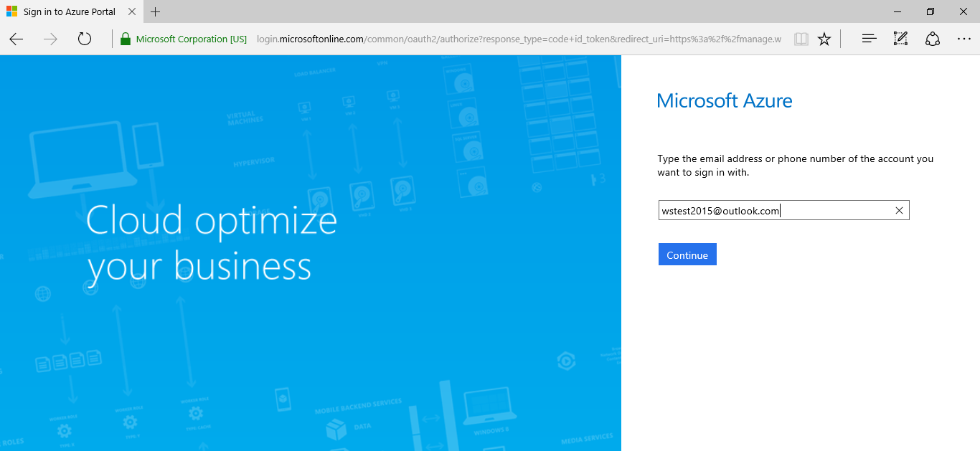Viewport: 980px width, 451px height.
Task: Open the More actions ellipsis menu
Action: (x=963, y=39)
